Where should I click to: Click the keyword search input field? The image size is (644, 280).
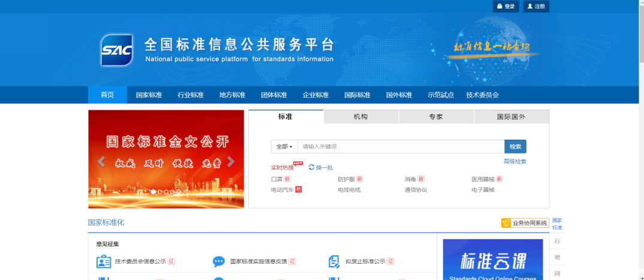tap(401, 147)
